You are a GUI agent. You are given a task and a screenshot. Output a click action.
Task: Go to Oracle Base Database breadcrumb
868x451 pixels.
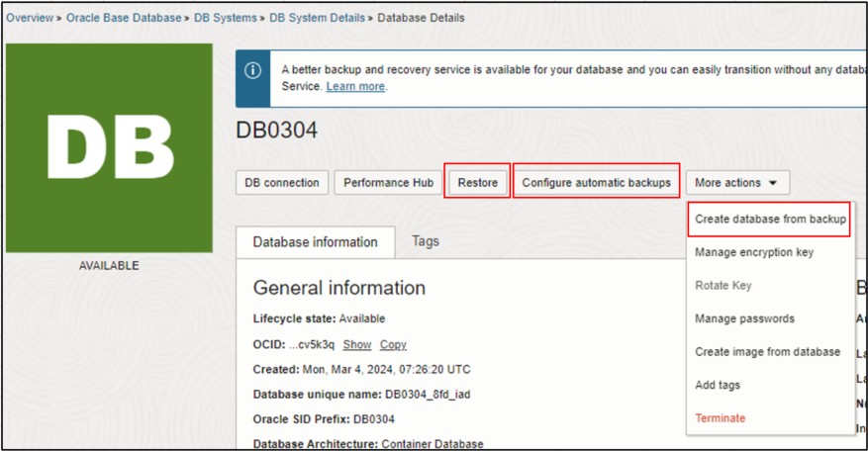[x=124, y=18]
